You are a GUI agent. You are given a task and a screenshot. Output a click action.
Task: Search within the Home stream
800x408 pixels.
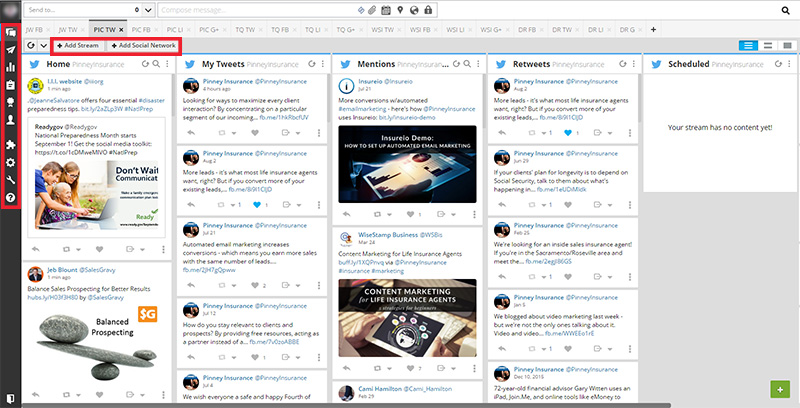point(156,64)
